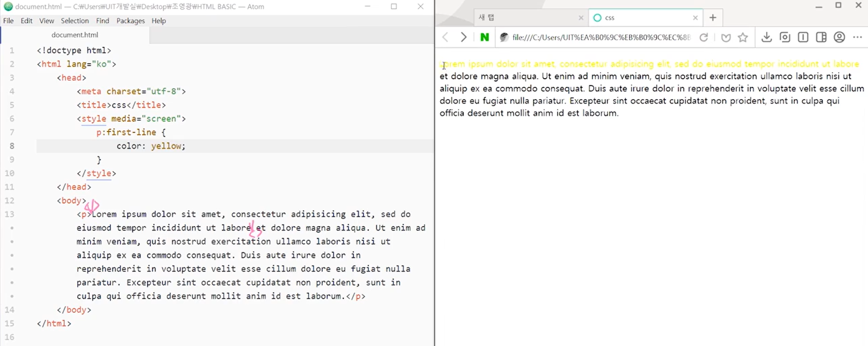This screenshot has width=868, height=346.
Task: Open the Naver home N icon
Action: click(x=484, y=37)
